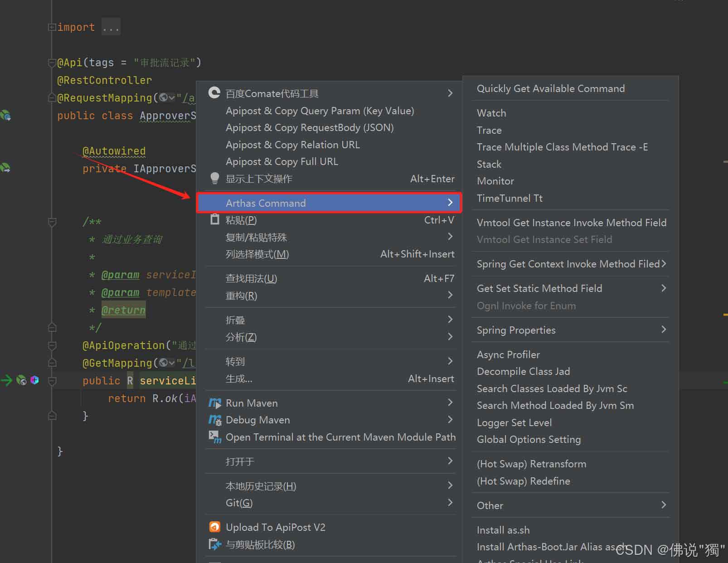Choose Logger Set Level
Viewport: 728px width, 563px height.
pos(514,422)
